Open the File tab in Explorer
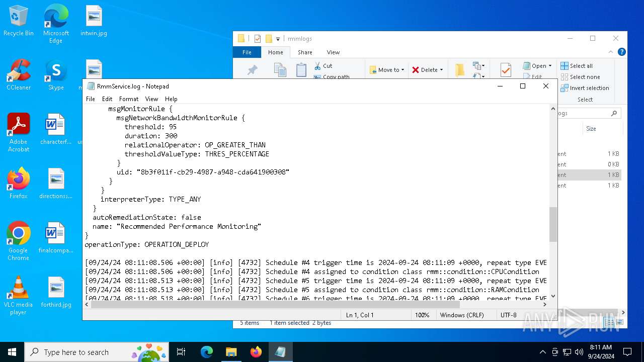 247,52
